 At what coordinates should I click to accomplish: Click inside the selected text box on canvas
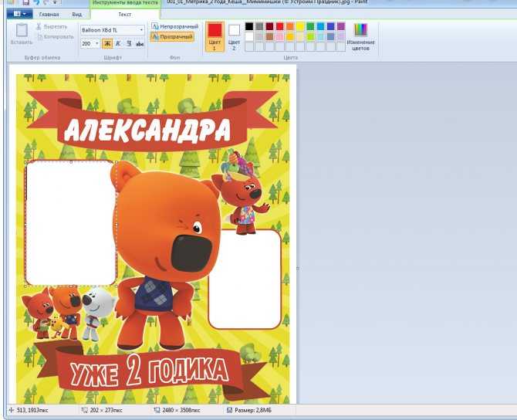pyautogui.click(x=71, y=224)
